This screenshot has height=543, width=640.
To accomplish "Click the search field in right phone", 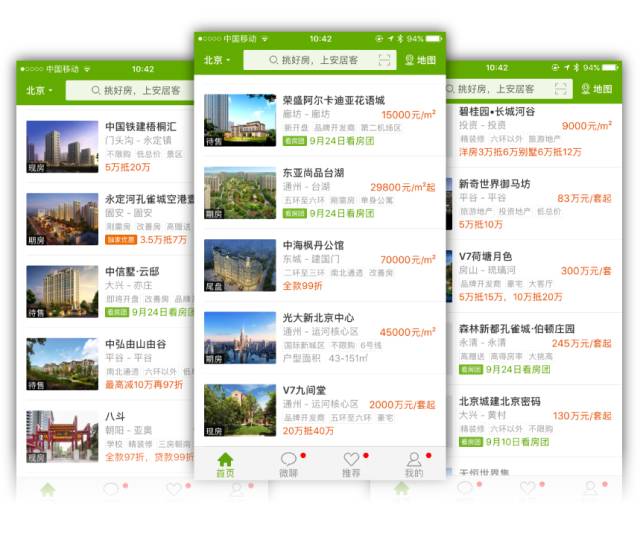I will (509, 89).
